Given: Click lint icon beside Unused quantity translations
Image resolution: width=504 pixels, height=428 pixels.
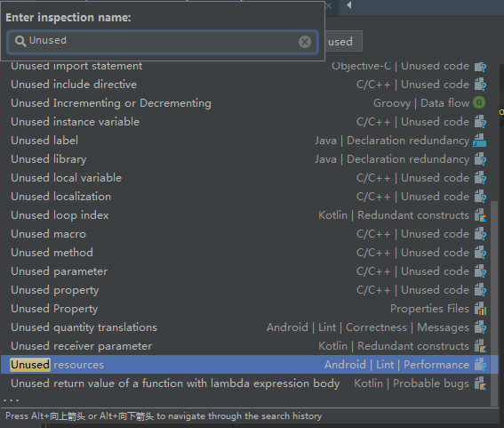Looking at the screenshot, I should point(481,327).
